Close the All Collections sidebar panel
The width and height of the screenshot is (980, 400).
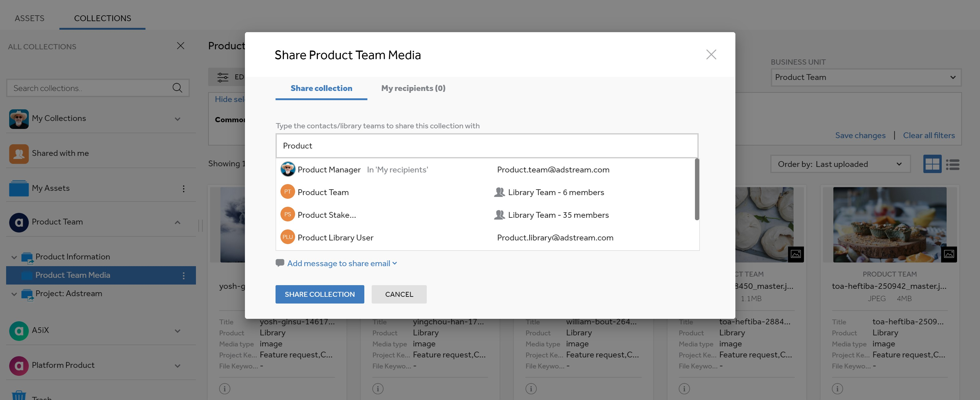pyautogui.click(x=181, y=46)
